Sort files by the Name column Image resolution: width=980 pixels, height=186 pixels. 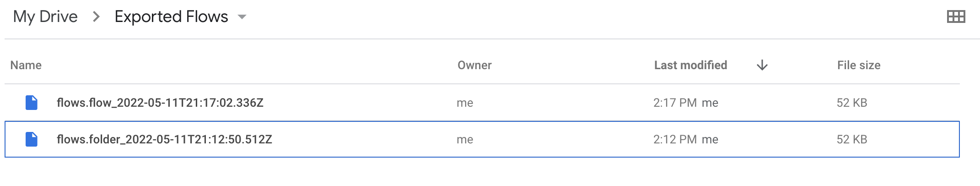pos(26,66)
